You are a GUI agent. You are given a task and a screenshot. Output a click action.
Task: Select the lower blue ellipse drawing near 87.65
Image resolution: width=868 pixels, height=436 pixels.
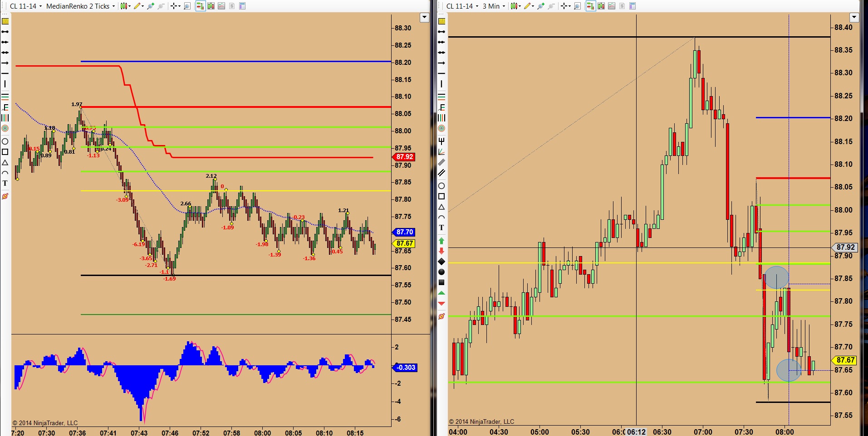click(789, 370)
